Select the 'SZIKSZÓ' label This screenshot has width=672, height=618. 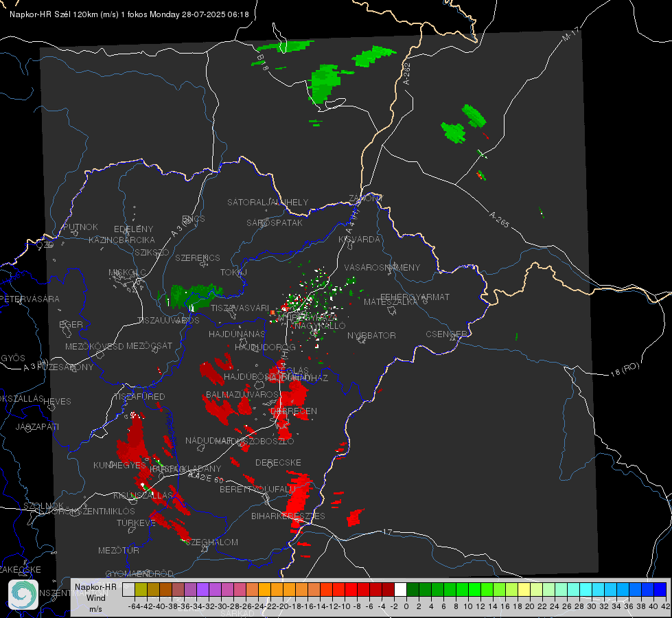152,252
